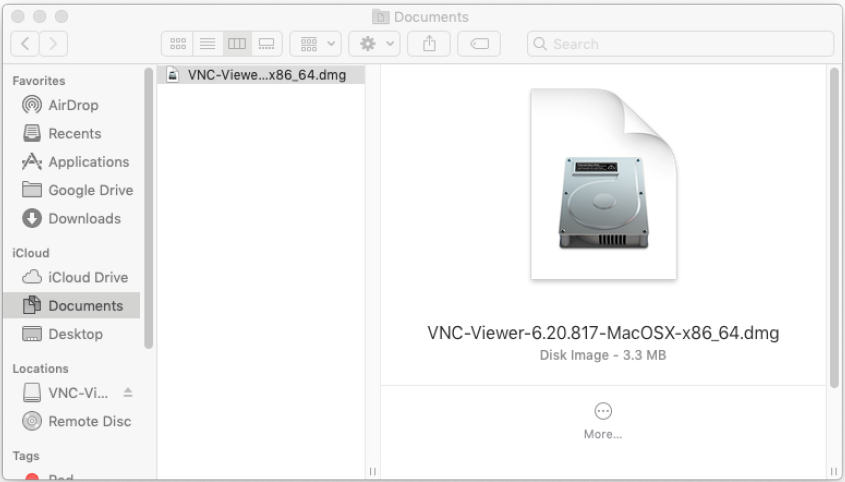Open the group-by arrangement dropdown
Screen dimensions: 845x482
pyautogui.click(x=315, y=44)
